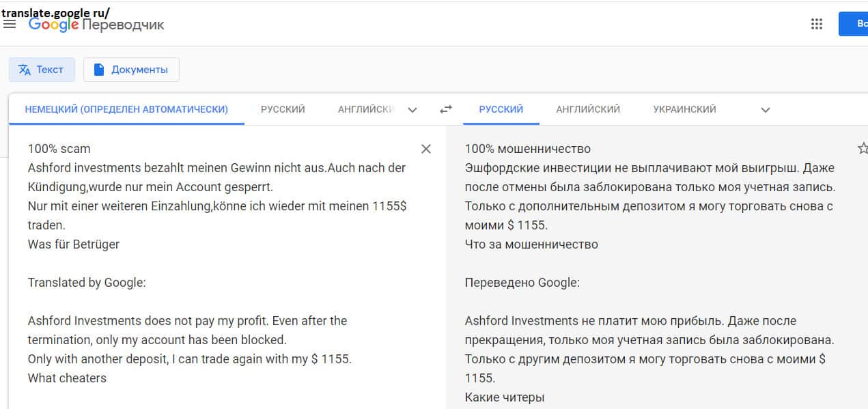This screenshot has height=409, width=868.
Task: Click the blue sign-in button
Action: pyautogui.click(x=854, y=24)
